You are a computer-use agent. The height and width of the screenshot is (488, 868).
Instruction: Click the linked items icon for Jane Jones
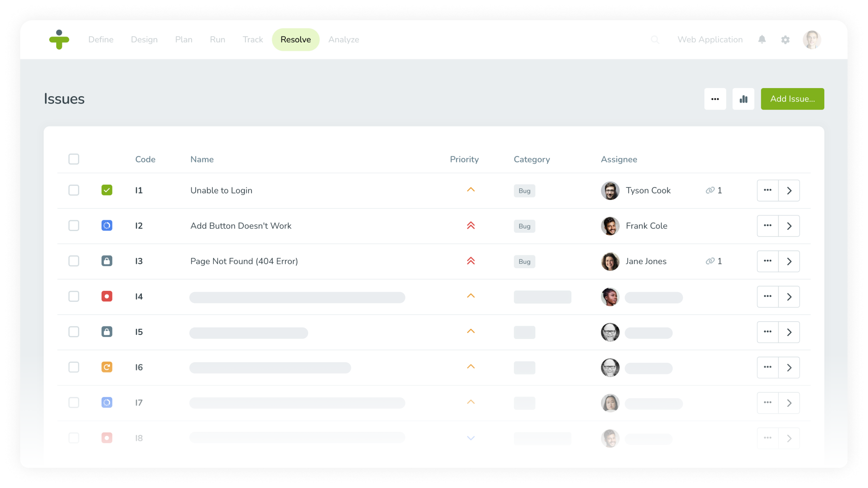click(710, 261)
